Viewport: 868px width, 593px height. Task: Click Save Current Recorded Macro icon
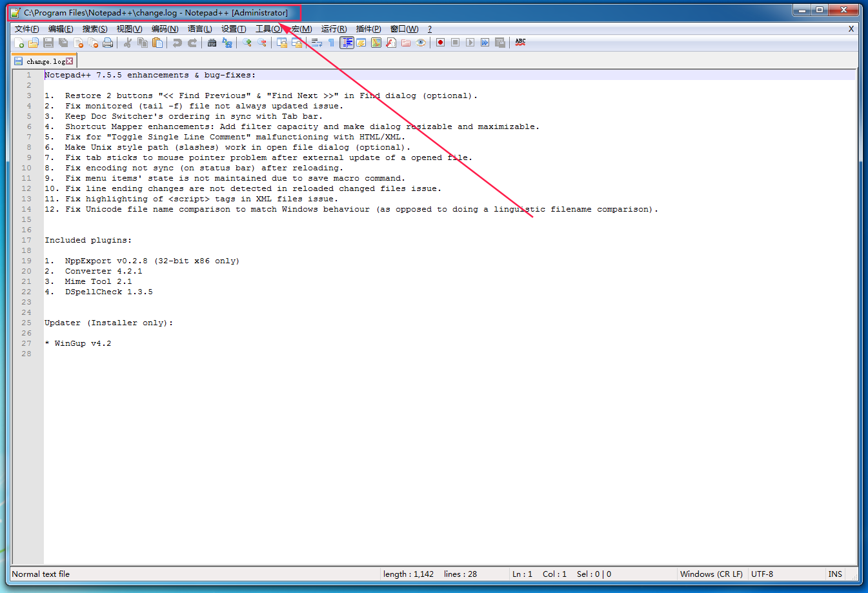500,43
